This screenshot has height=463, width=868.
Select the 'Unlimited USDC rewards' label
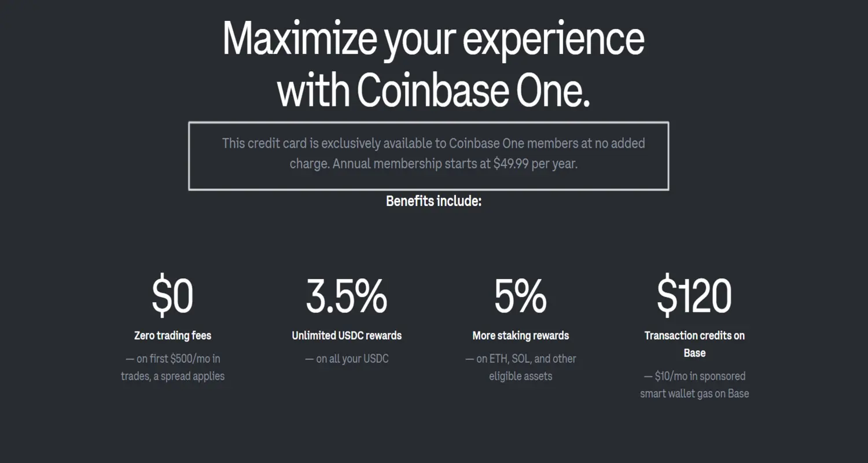click(x=347, y=336)
